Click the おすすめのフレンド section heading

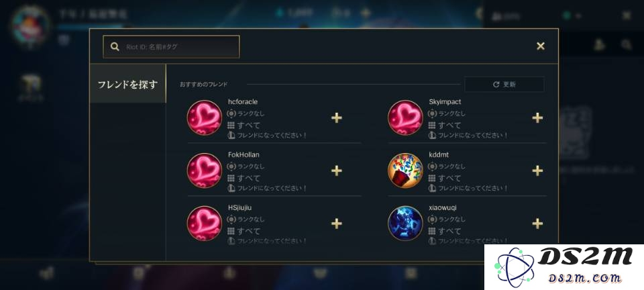pyautogui.click(x=204, y=85)
